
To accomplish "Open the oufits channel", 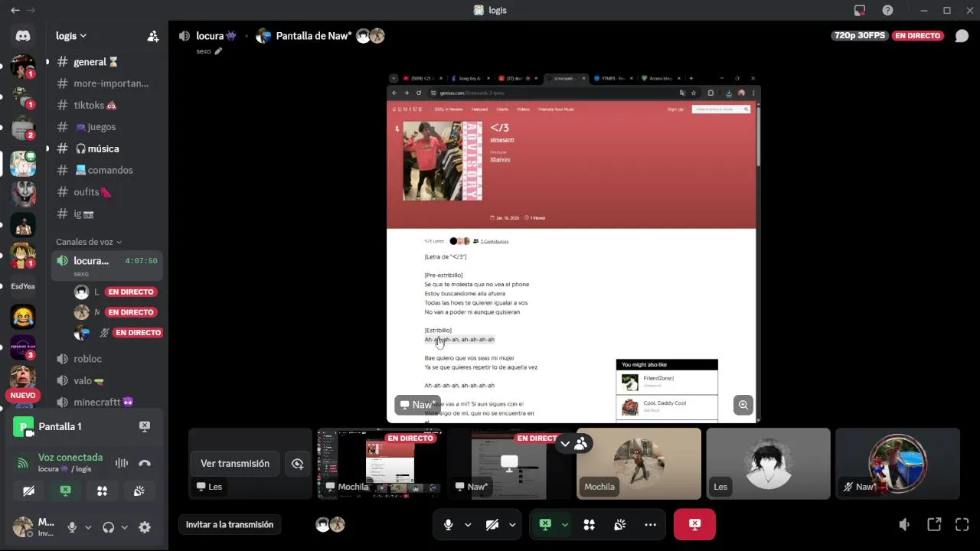I will click(x=107, y=192).
